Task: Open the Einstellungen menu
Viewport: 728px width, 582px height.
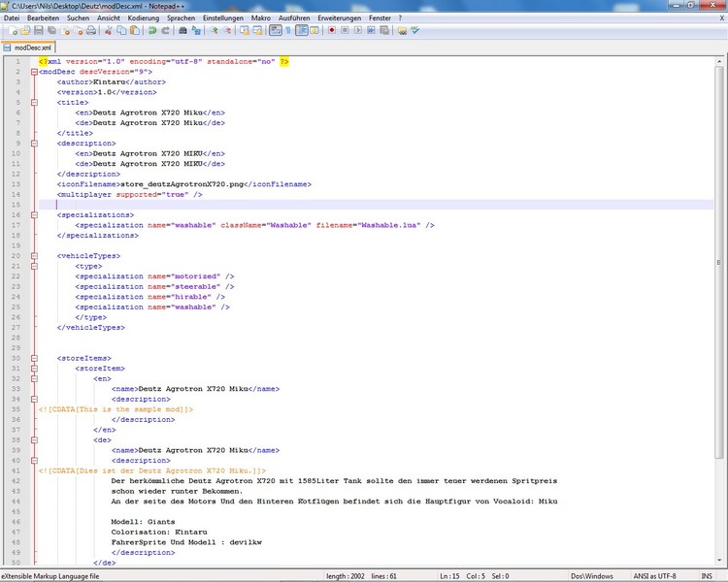Action: (x=223, y=18)
